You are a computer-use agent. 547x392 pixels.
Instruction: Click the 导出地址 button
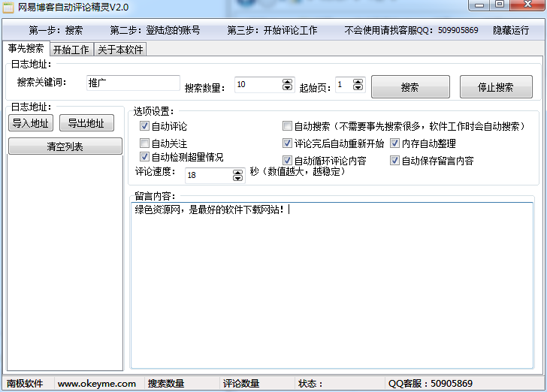click(x=86, y=123)
